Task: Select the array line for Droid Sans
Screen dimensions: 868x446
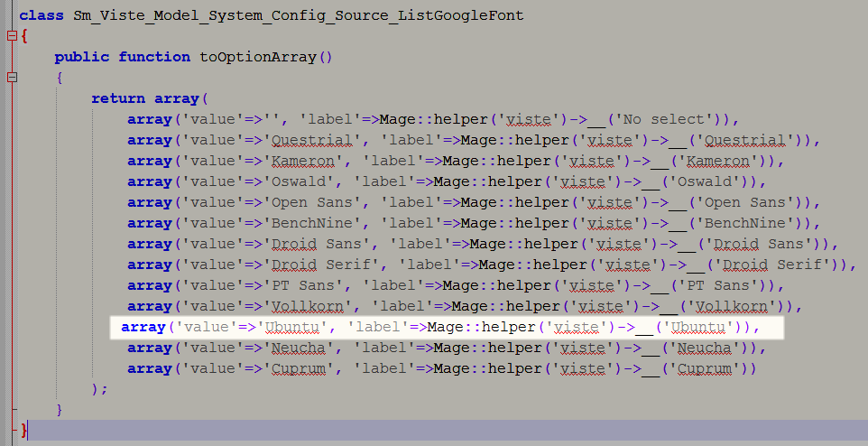Action: [483, 244]
